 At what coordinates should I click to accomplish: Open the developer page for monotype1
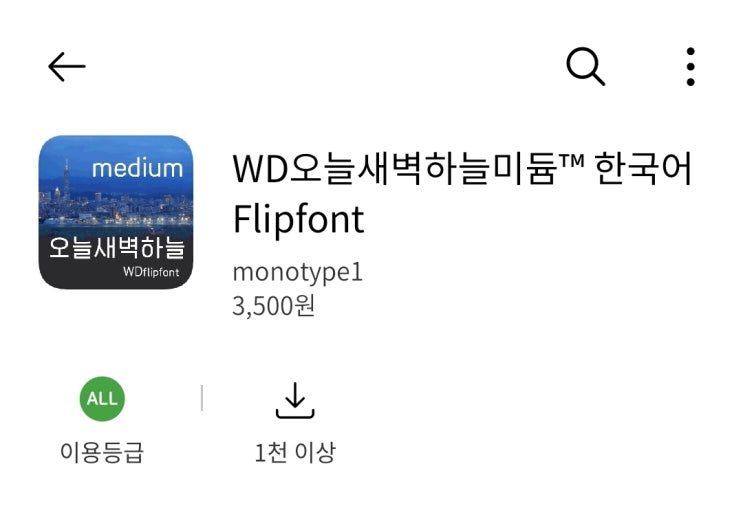tap(298, 273)
